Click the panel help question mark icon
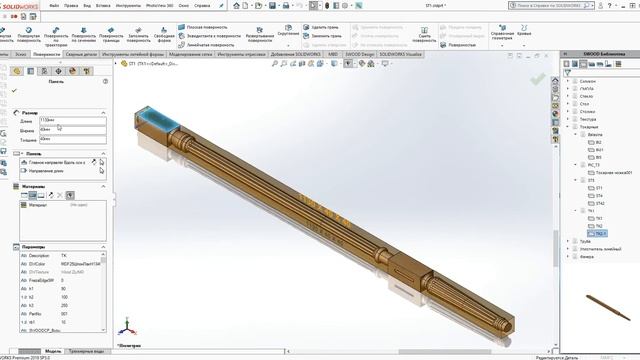 (105, 82)
